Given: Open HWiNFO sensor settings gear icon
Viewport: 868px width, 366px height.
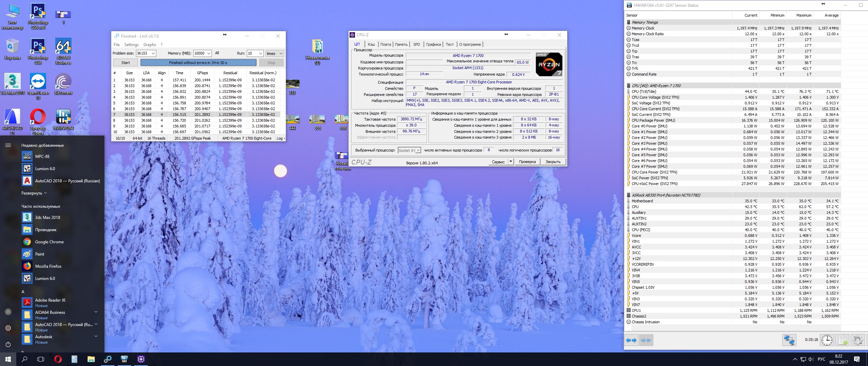Looking at the screenshot, I should pos(857,340).
